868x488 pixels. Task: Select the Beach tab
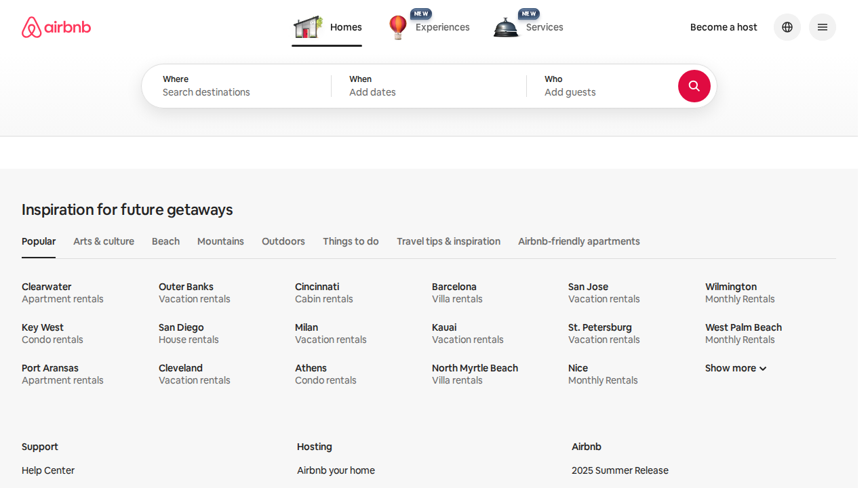click(x=165, y=241)
